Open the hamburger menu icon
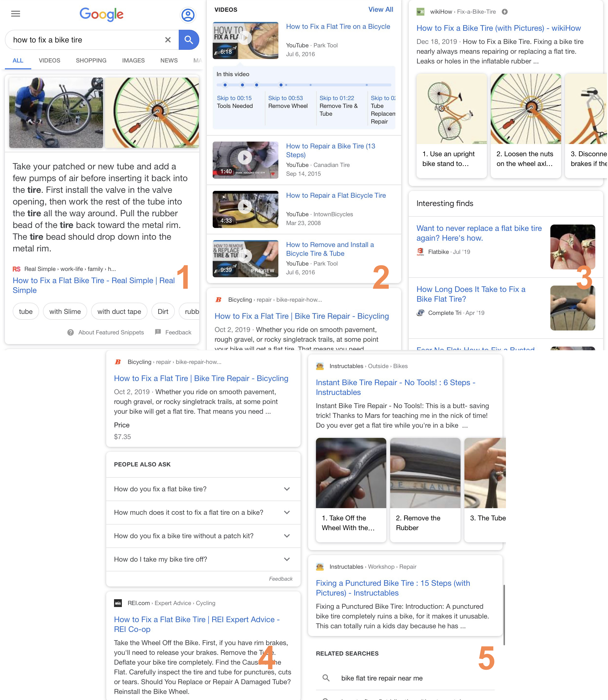This screenshot has width=608, height=700. pyautogui.click(x=16, y=14)
